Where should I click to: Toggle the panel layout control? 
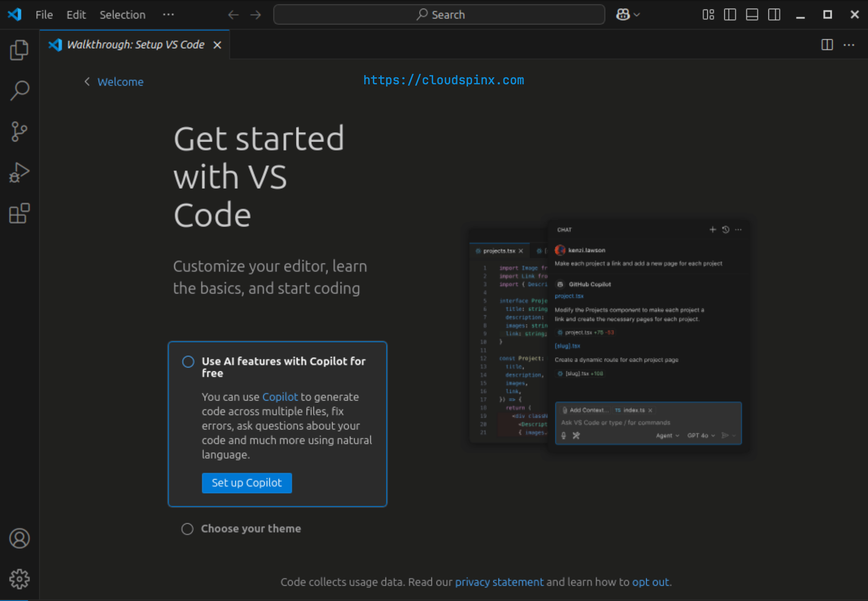coord(752,14)
